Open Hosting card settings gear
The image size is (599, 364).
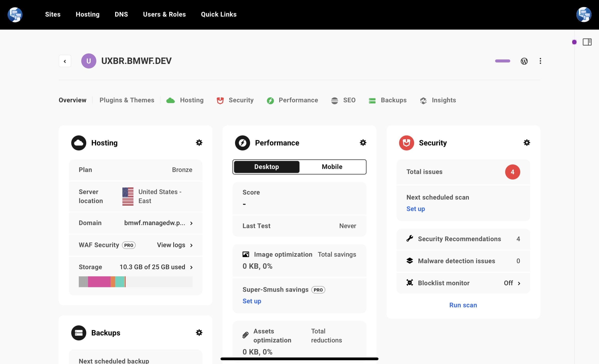(x=199, y=143)
